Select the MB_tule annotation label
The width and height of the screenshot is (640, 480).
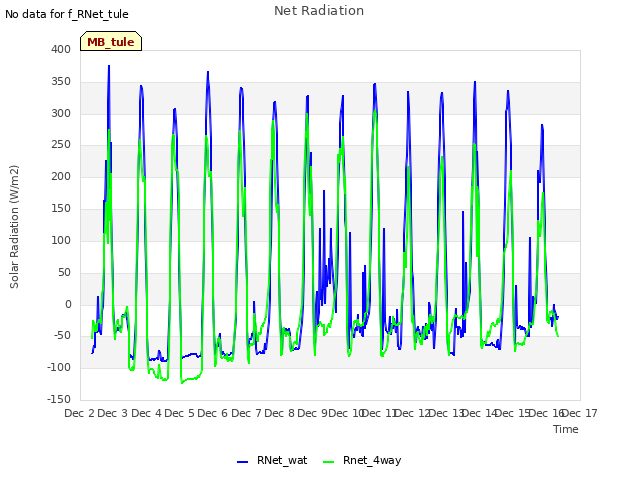click(111, 41)
